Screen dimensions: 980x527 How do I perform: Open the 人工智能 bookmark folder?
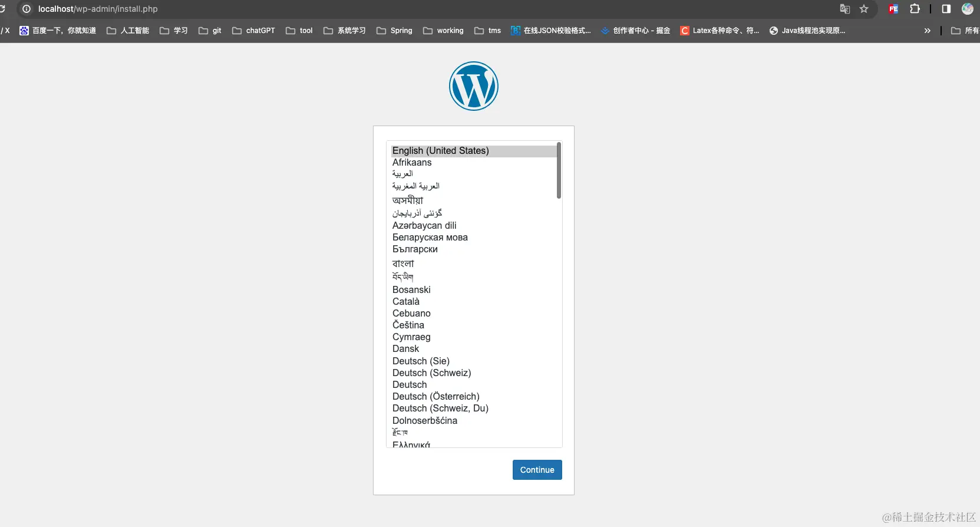pos(128,31)
